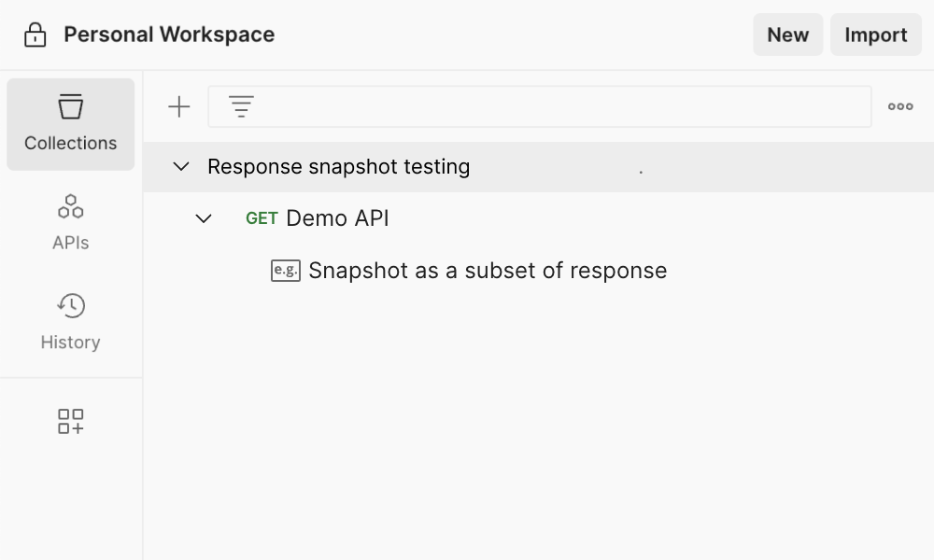Open the filter options icon in search bar
This screenshot has height=560, width=934.
tap(241, 105)
